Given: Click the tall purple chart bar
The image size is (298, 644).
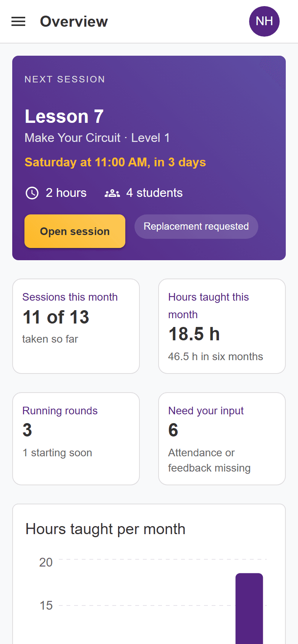Looking at the screenshot, I should [x=249, y=609].
